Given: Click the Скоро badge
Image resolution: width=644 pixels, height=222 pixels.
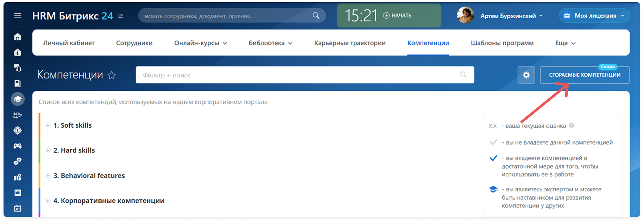Looking at the screenshot, I should tap(608, 66).
